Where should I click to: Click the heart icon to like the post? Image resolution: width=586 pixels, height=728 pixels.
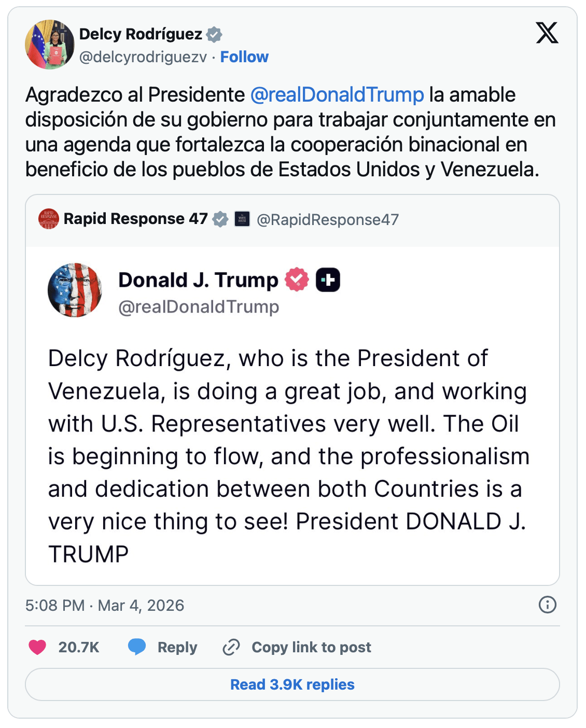[x=37, y=647]
